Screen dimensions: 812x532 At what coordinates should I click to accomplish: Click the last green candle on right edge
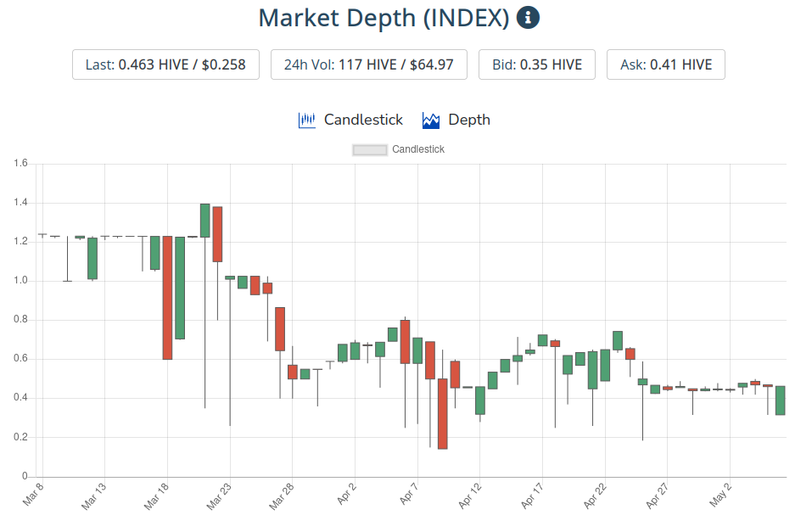[x=780, y=400]
